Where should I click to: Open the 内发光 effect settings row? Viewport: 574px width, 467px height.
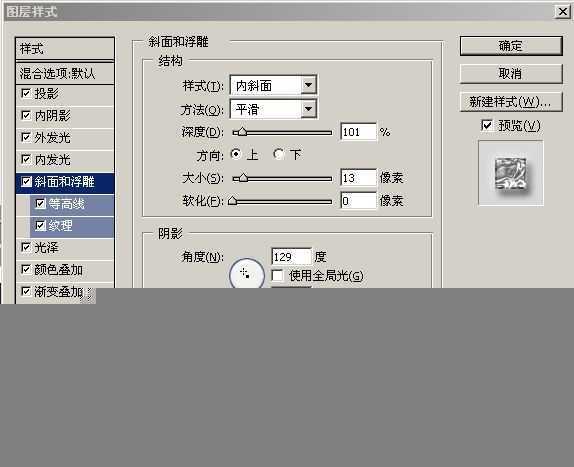pos(65,160)
